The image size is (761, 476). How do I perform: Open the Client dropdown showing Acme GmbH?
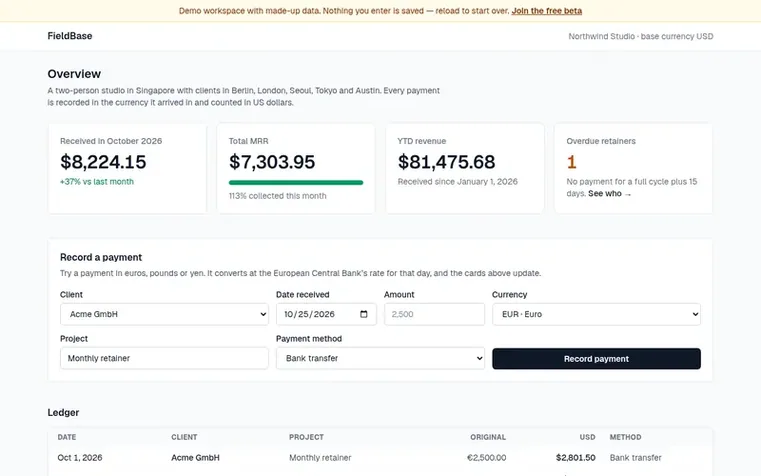164,314
